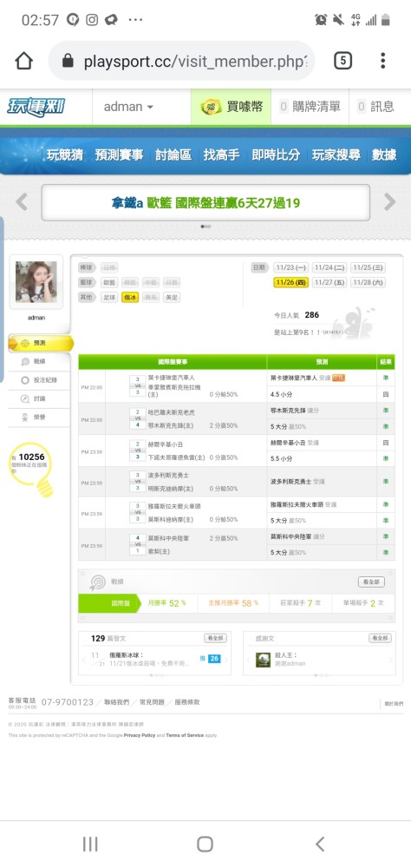Open 投注紀錄 in the profile sidebar
Screen dimensions: 411x868
click(x=39, y=380)
